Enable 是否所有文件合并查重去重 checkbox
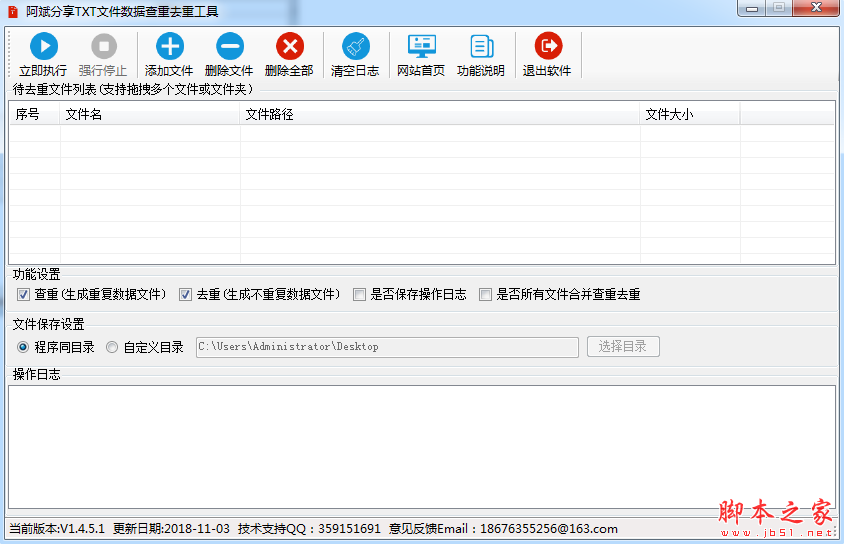This screenshot has width=844, height=544. (485, 294)
